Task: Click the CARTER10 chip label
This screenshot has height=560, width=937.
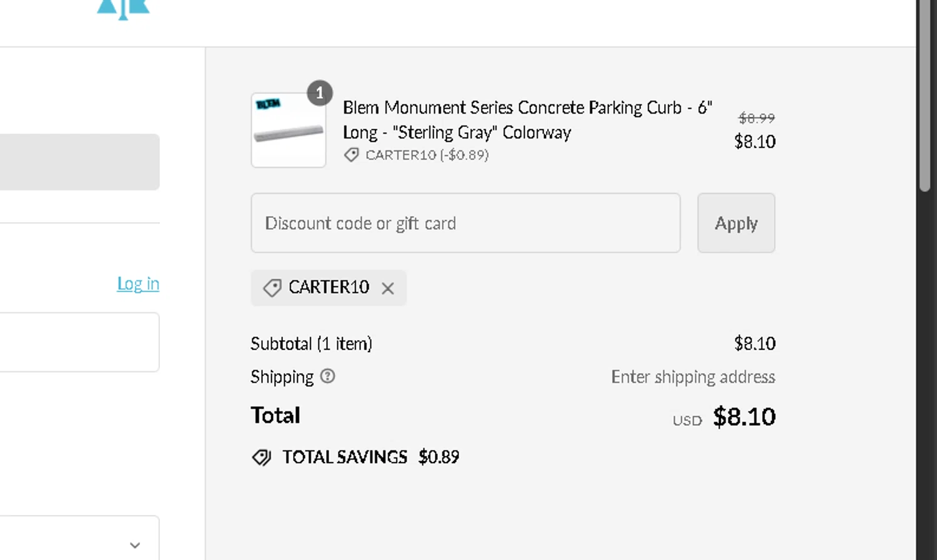Action: (329, 287)
